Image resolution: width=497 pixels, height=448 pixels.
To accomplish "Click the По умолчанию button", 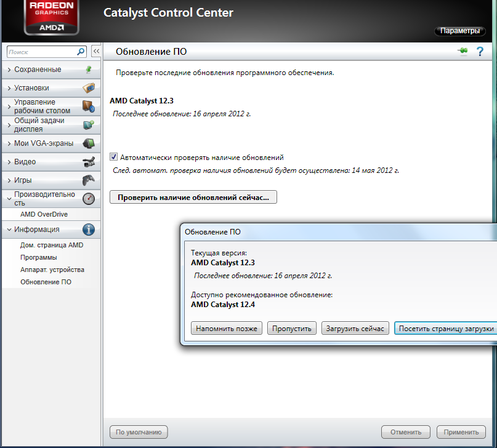I will [139, 432].
